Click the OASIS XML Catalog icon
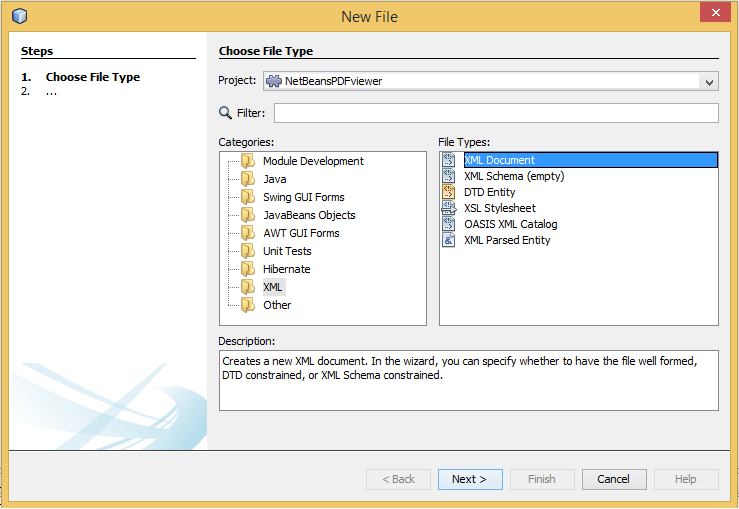 (x=449, y=224)
